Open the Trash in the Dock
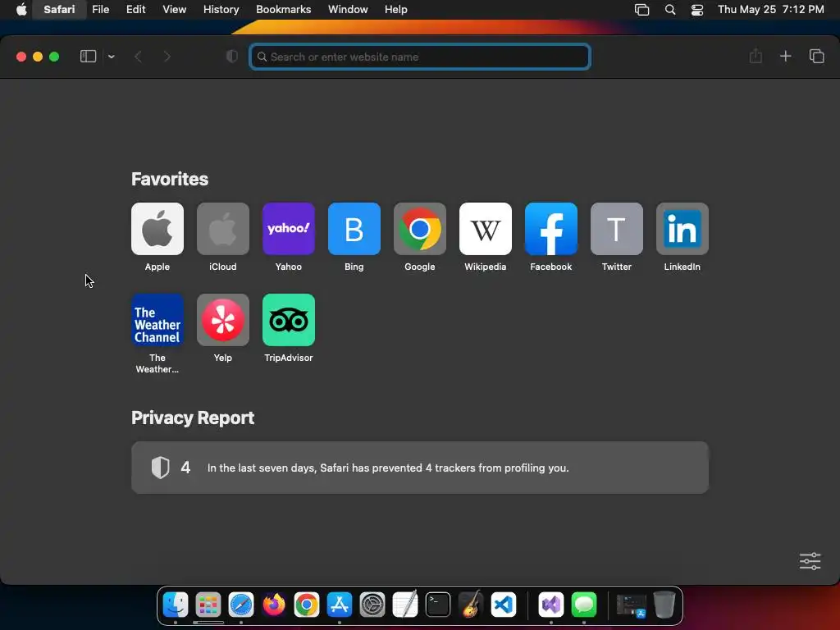 (x=664, y=605)
